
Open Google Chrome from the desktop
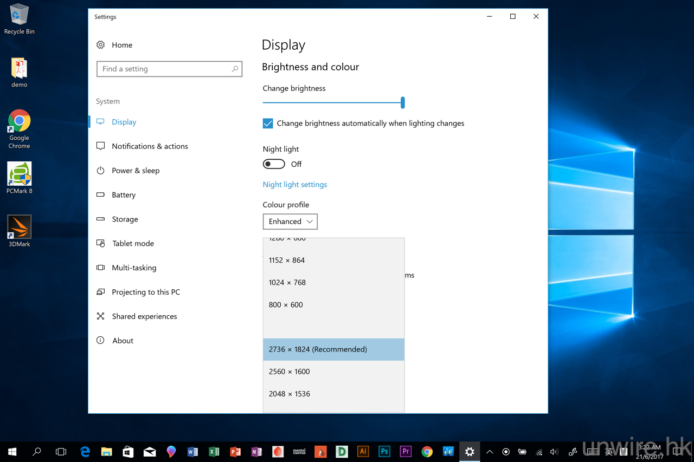tap(19, 122)
